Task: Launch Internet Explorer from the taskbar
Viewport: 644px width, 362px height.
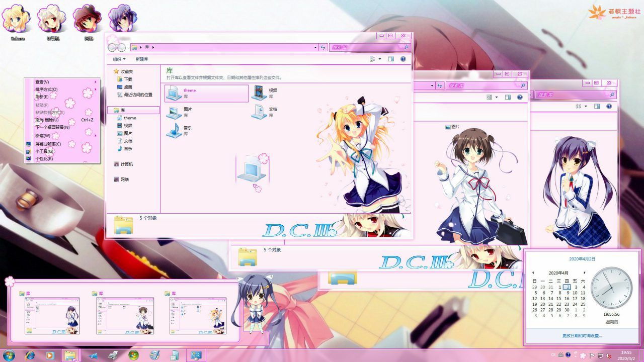Action: click(29, 355)
